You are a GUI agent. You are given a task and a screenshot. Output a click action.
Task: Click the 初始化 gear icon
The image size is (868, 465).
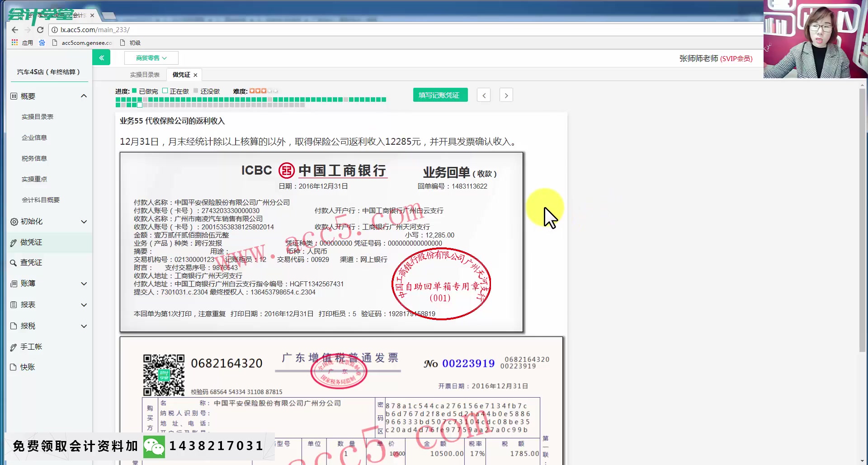click(14, 222)
